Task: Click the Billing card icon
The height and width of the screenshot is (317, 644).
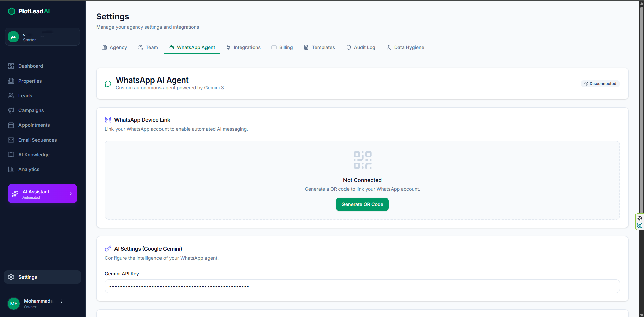Action: coord(274,47)
